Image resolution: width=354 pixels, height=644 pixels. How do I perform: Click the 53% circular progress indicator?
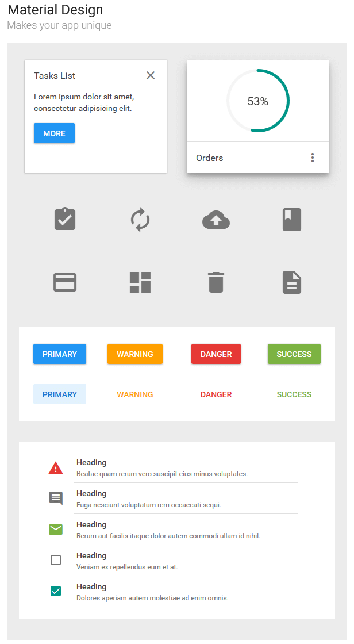(x=258, y=101)
